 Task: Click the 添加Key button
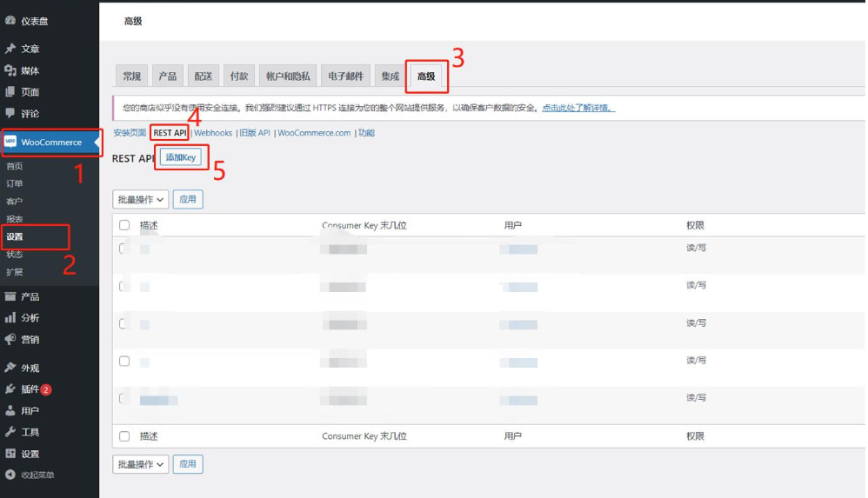click(181, 157)
